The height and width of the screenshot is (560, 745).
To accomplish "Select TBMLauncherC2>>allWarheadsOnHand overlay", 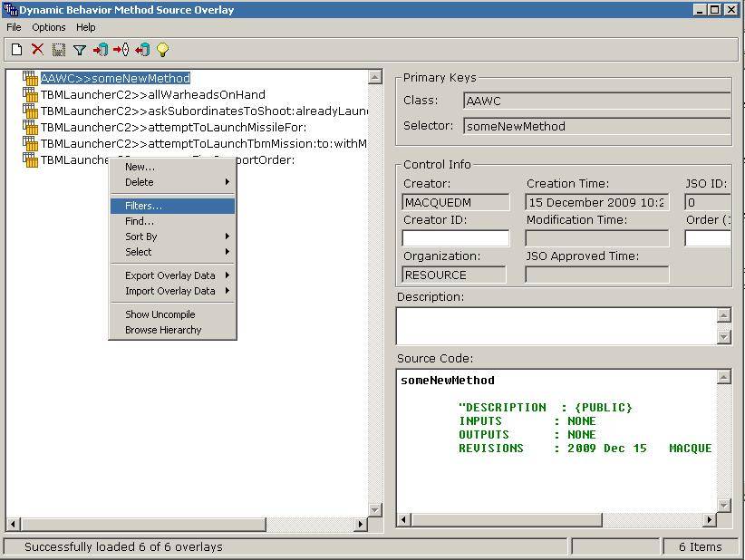I will 152,94.
